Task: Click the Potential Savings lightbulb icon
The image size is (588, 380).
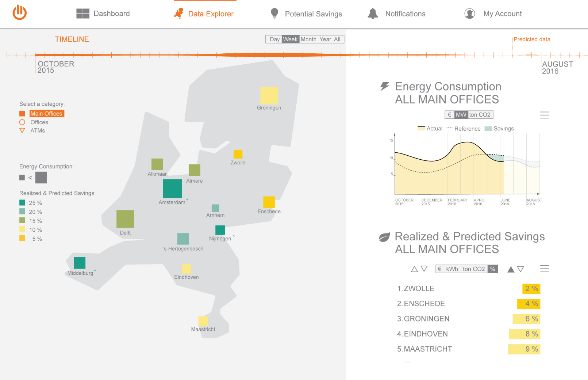Action: 274,14
